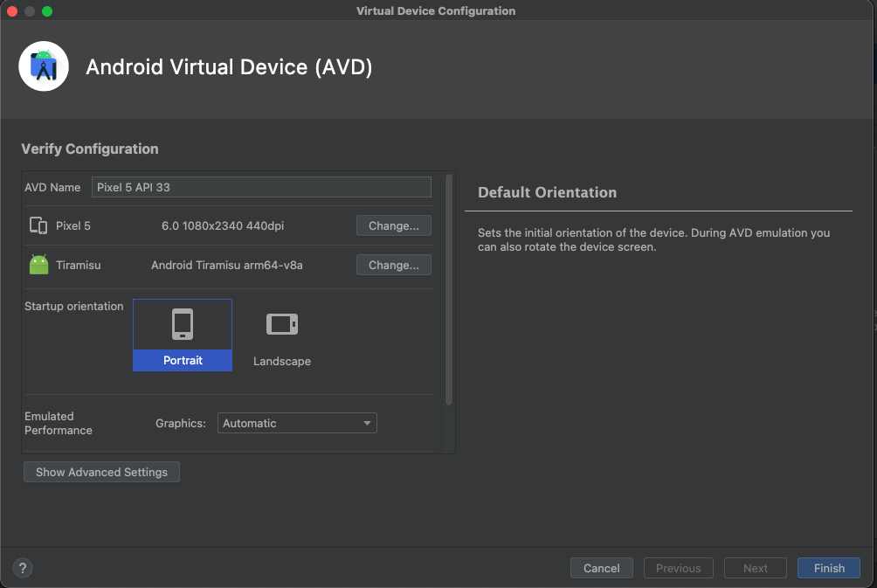Click Change button for Pixel 5 hardware

[x=393, y=225]
